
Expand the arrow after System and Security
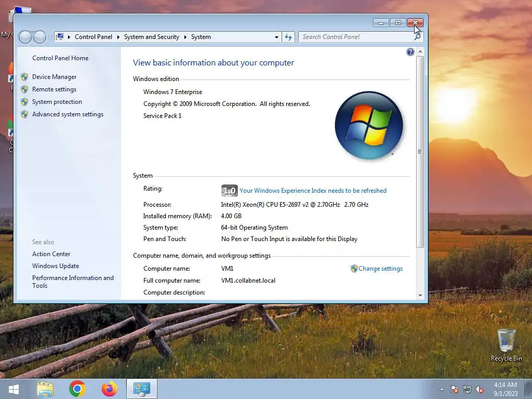tap(185, 37)
